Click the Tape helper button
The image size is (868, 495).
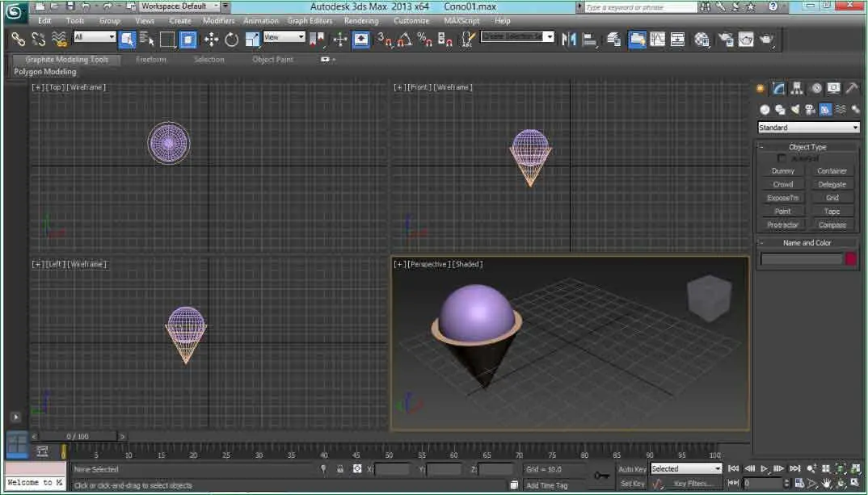(x=832, y=212)
